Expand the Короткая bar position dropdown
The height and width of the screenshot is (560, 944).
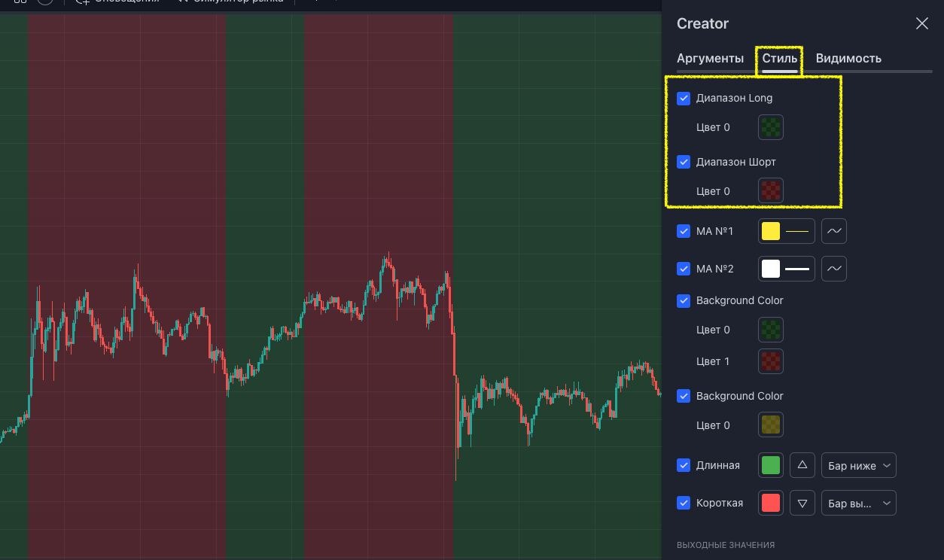tap(858, 503)
